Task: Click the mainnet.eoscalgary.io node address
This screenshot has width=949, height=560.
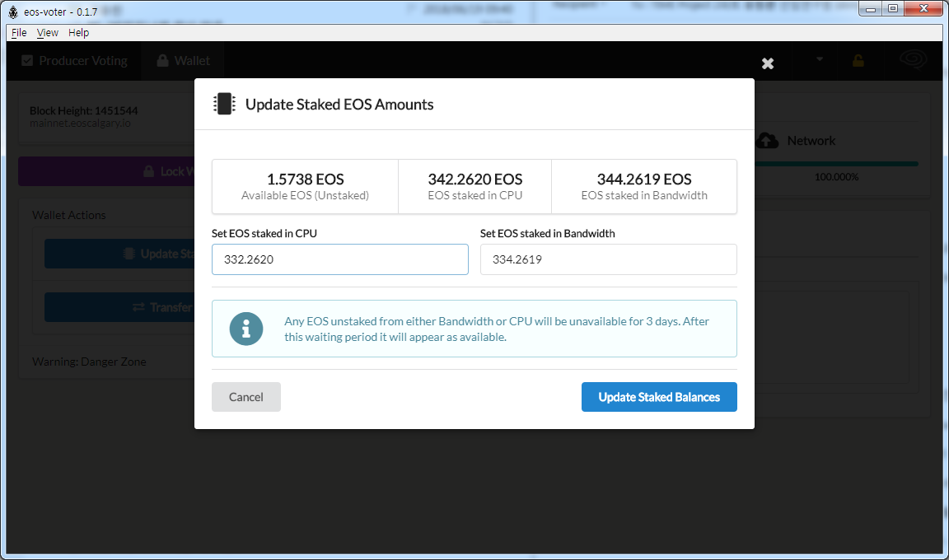Action: click(80, 124)
